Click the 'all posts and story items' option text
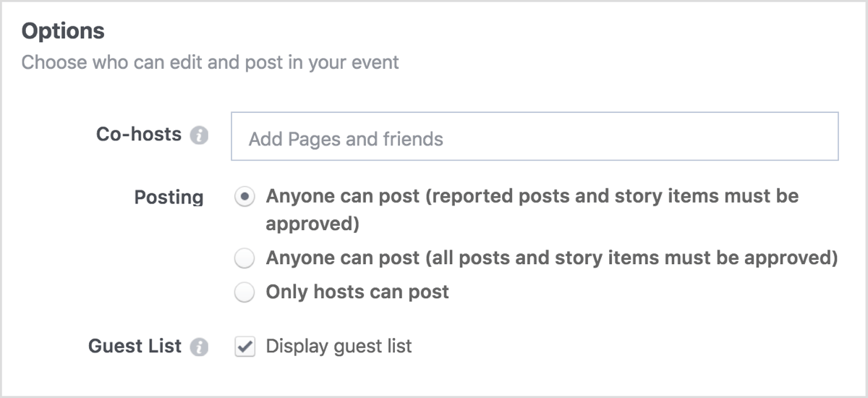This screenshot has height=398, width=868. click(552, 258)
